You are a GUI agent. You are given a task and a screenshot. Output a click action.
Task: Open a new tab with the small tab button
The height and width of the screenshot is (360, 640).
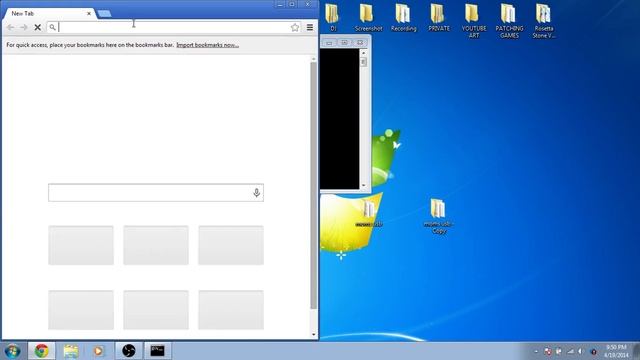104,13
